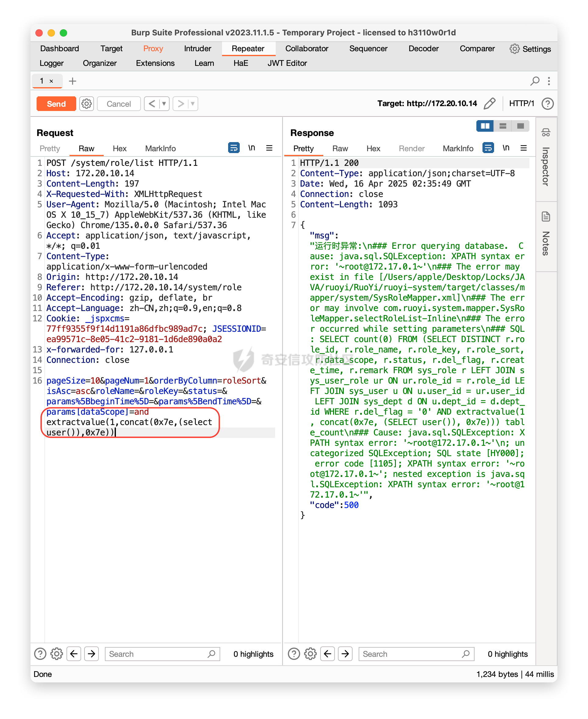Switch to top-bottom stacked layout view

pyautogui.click(x=503, y=126)
